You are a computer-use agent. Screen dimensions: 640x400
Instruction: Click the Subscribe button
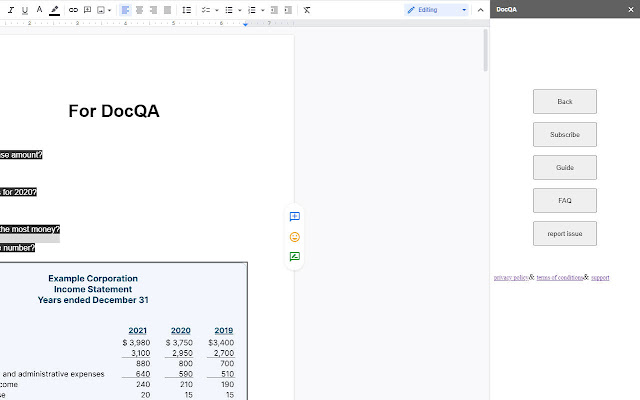[564, 134]
